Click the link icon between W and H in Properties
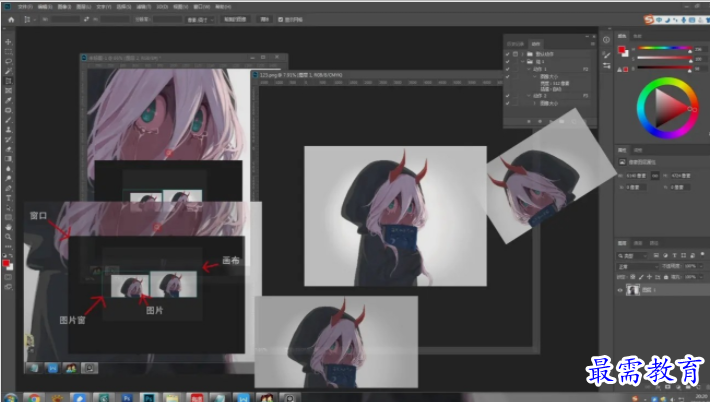Image resolution: width=710 pixels, height=402 pixels. tap(655, 176)
